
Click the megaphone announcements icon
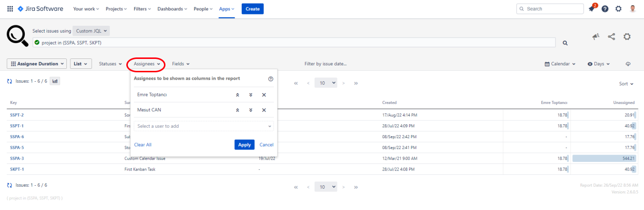596,37
